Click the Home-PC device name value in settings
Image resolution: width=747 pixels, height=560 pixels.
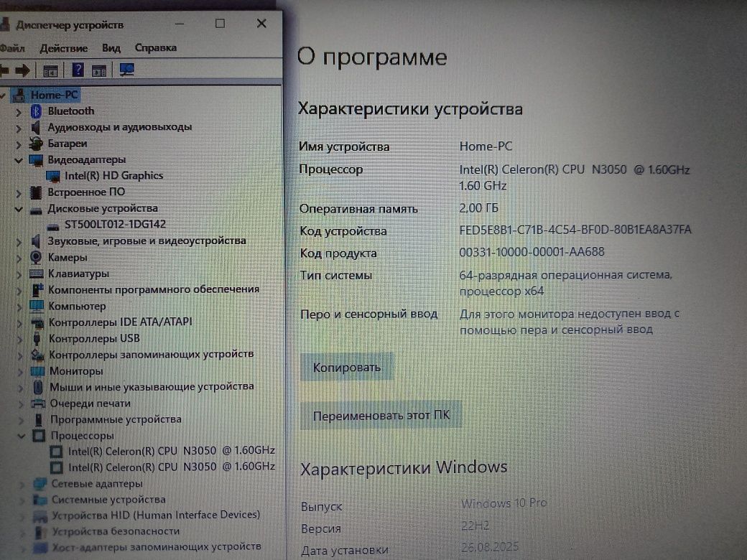click(x=486, y=146)
